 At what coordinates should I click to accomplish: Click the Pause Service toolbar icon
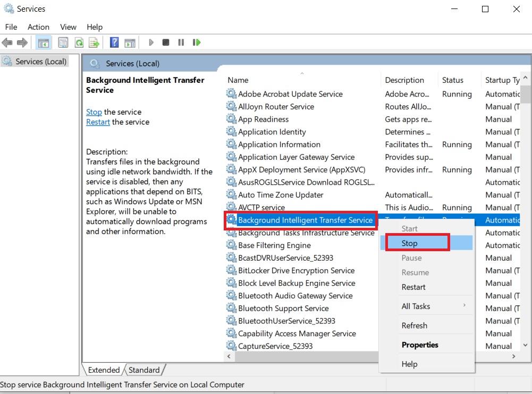pos(181,42)
